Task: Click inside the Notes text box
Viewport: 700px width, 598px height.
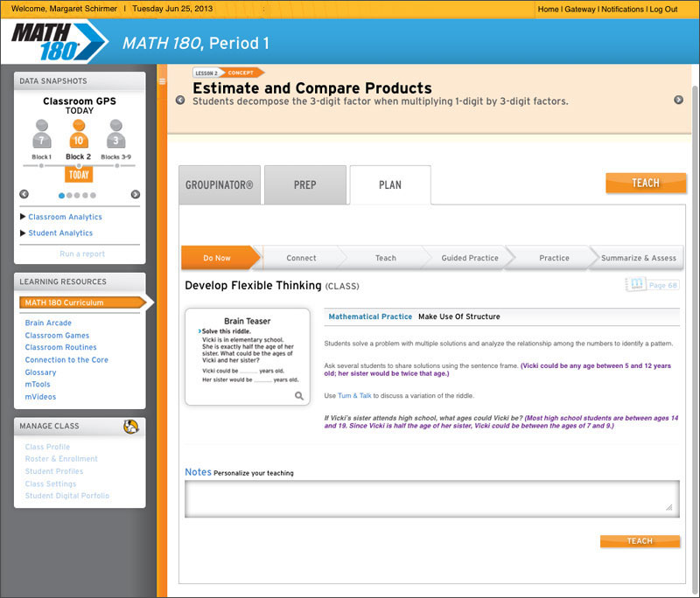Action: (x=432, y=499)
